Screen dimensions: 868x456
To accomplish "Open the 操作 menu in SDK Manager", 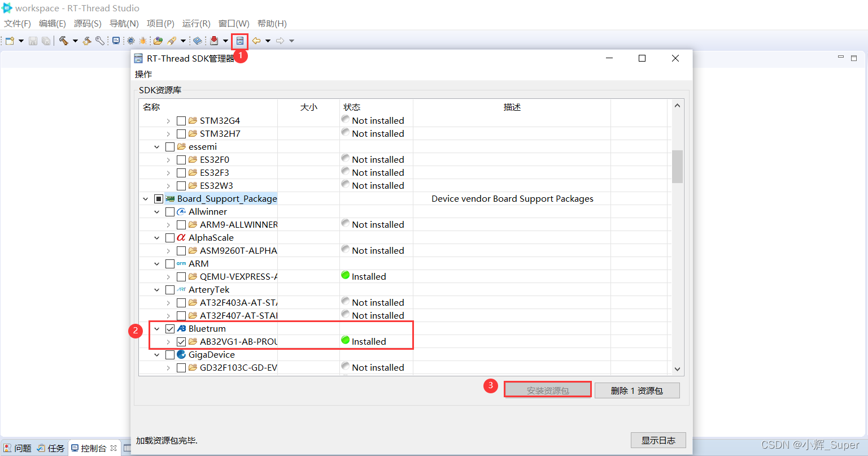I will (x=143, y=74).
